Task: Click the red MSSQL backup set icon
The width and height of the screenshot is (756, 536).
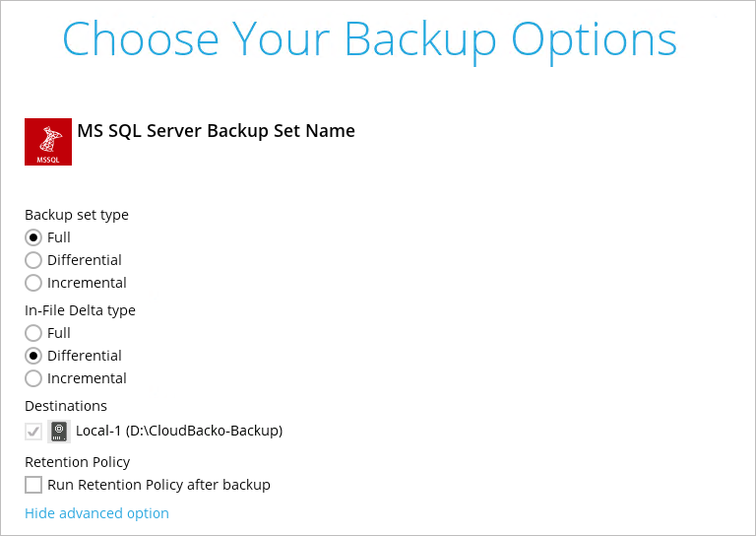Action: tap(48, 142)
